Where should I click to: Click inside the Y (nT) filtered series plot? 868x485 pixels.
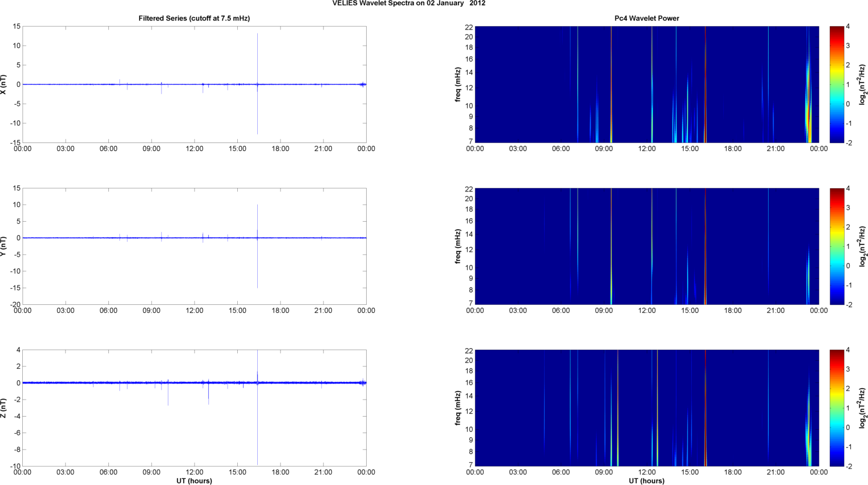194,246
